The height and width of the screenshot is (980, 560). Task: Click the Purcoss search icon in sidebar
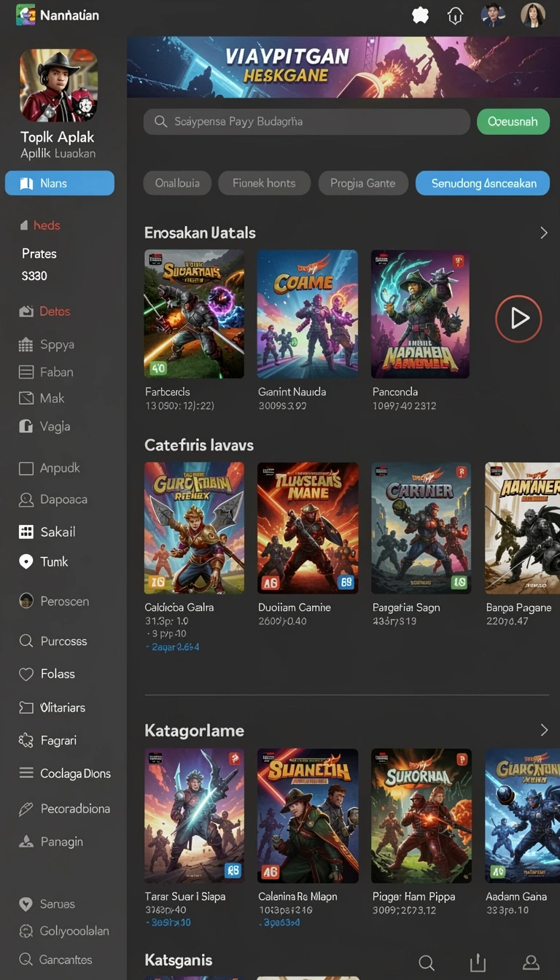point(26,641)
